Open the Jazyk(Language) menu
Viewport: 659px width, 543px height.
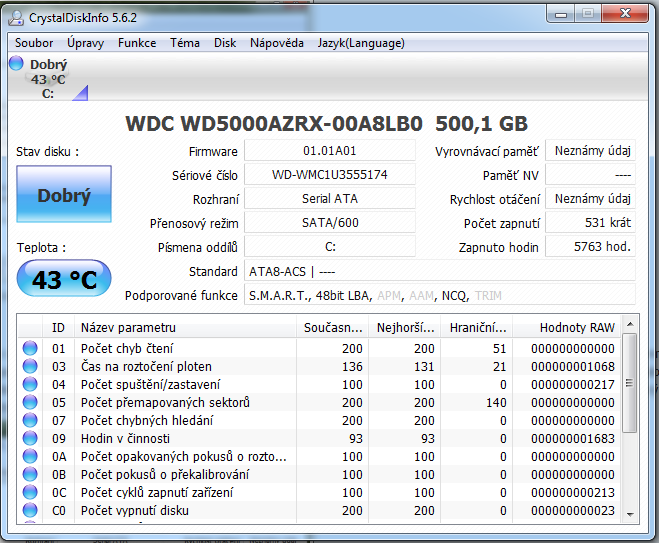point(361,43)
